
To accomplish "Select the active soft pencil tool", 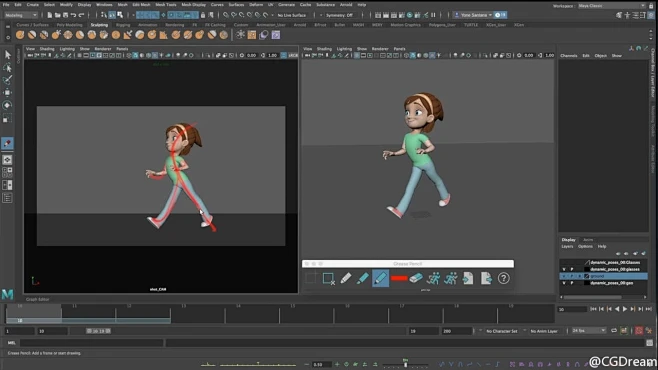I will click(380, 278).
